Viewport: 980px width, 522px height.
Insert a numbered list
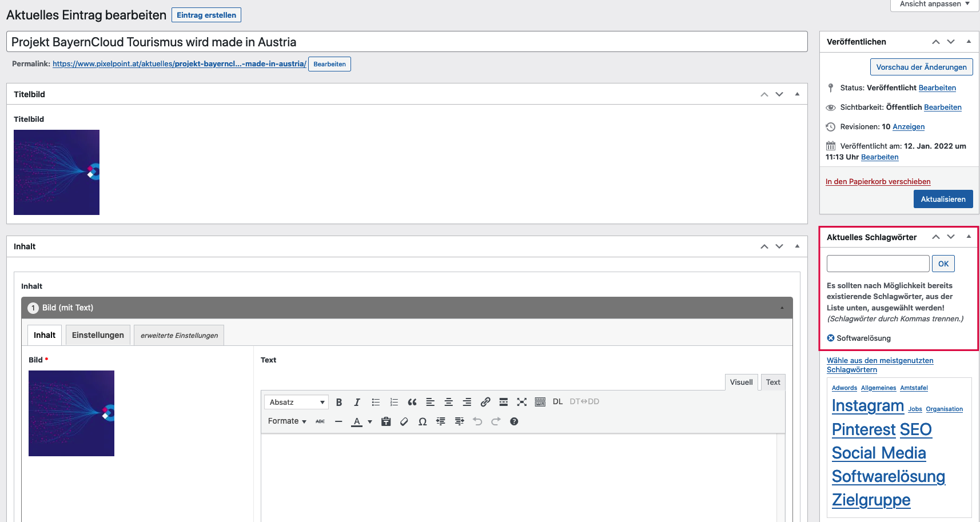[x=393, y=403]
